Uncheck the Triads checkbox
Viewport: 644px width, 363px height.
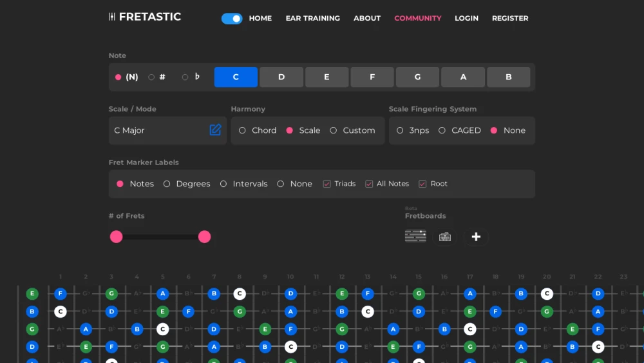(x=327, y=184)
